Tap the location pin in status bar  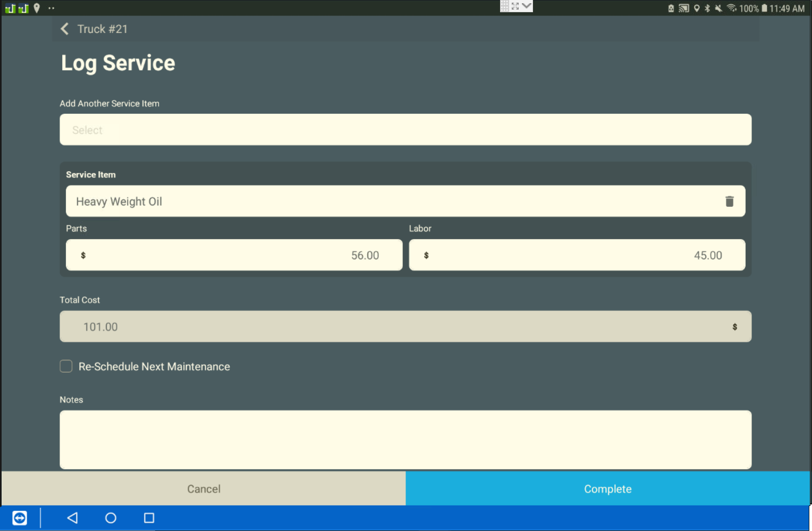(37, 8)
